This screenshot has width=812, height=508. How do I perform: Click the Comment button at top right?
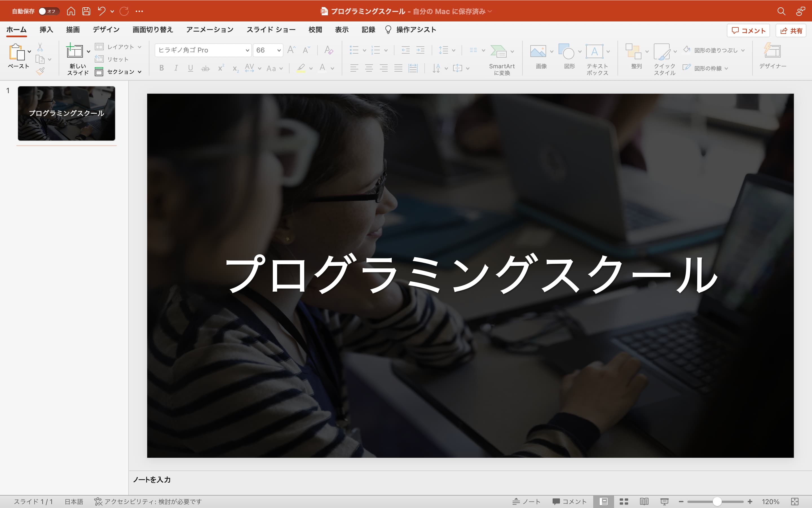pyautogui.click(x=748, y=30)
